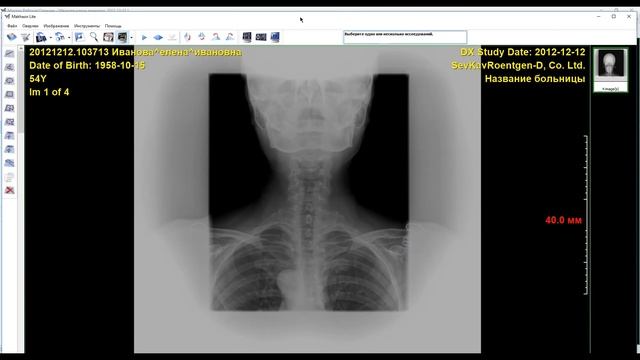Select the line ruler measurement tool
The width and height of the screenshot is (640, 360).
coord(9,53)
